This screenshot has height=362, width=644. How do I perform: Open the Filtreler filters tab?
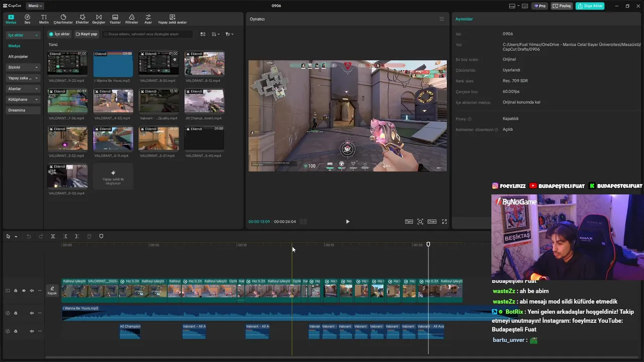click(x=131, y=19)
